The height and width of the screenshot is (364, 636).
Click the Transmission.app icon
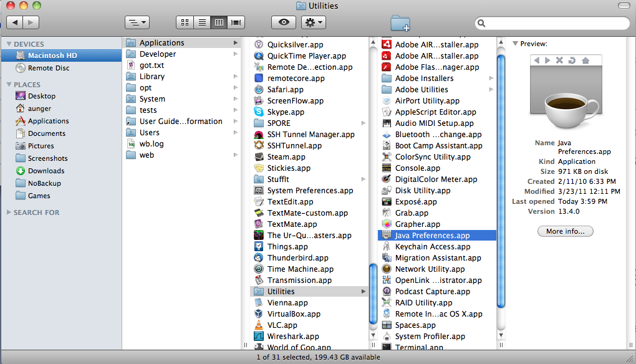[x=259, y=280]
